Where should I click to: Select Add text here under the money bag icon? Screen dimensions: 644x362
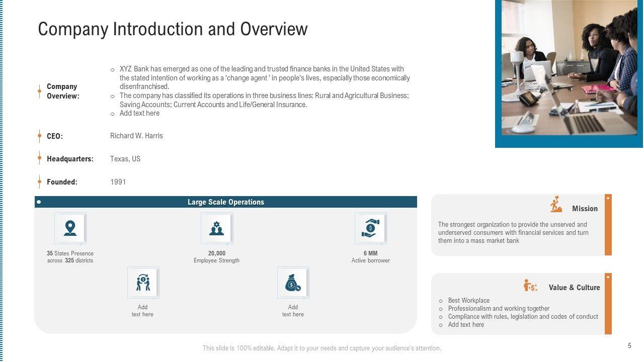pos(293,311)
